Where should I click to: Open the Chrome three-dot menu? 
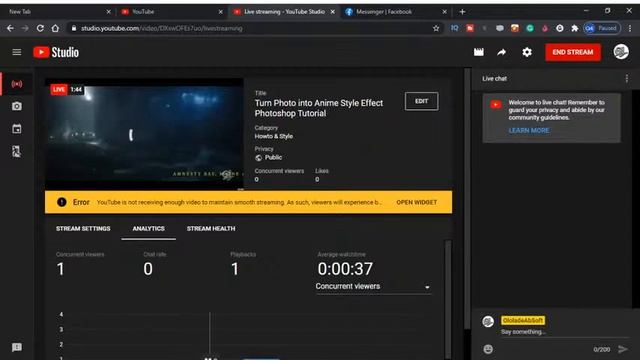[x=630, y=28]
